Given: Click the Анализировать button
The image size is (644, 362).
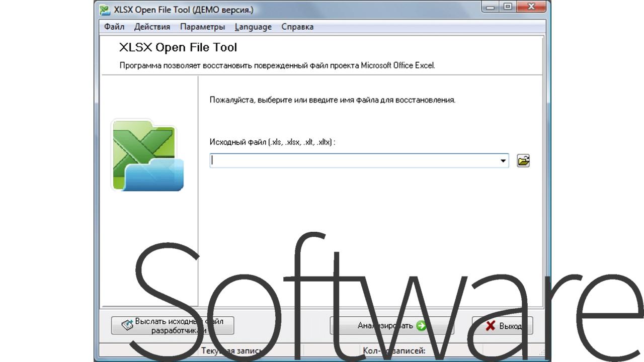Looking at the screenshot, I should [391, 326].
